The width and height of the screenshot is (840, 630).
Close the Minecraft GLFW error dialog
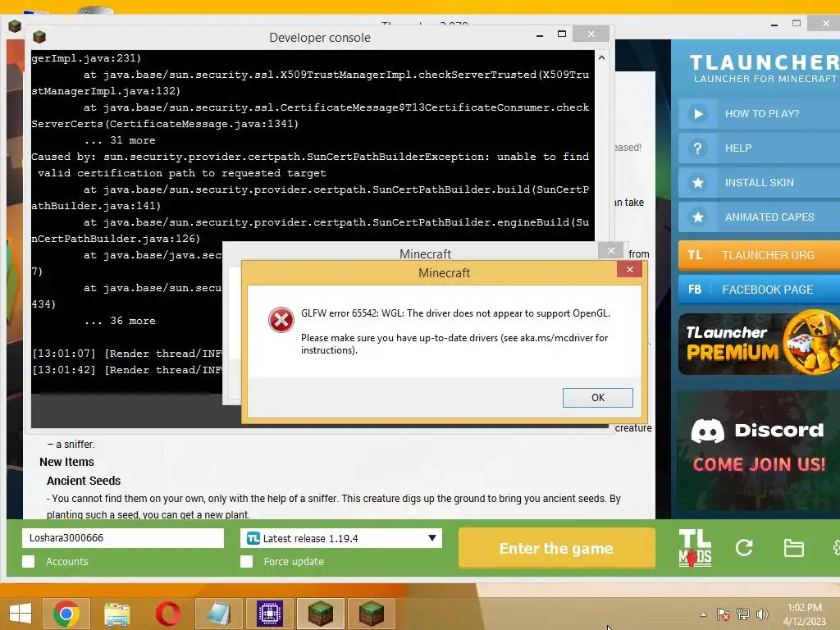click(x=629, y=269)
